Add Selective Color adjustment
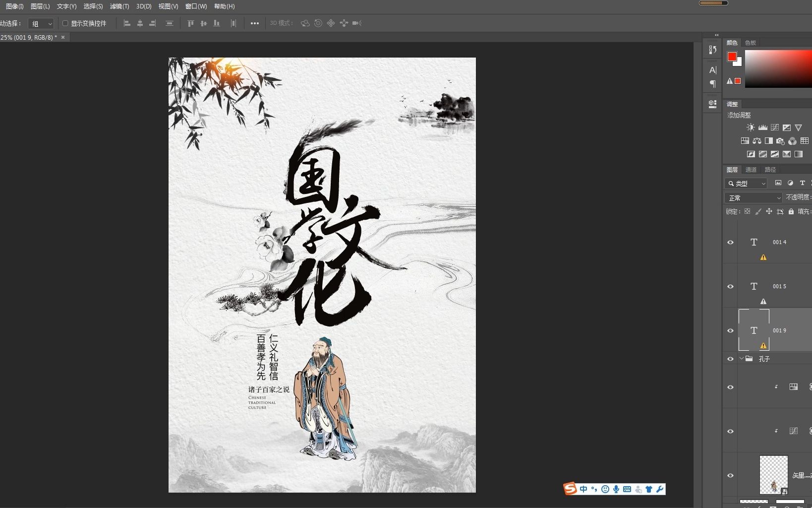The image size is (812, 508). pyautogui.click(x=787, y=154)
